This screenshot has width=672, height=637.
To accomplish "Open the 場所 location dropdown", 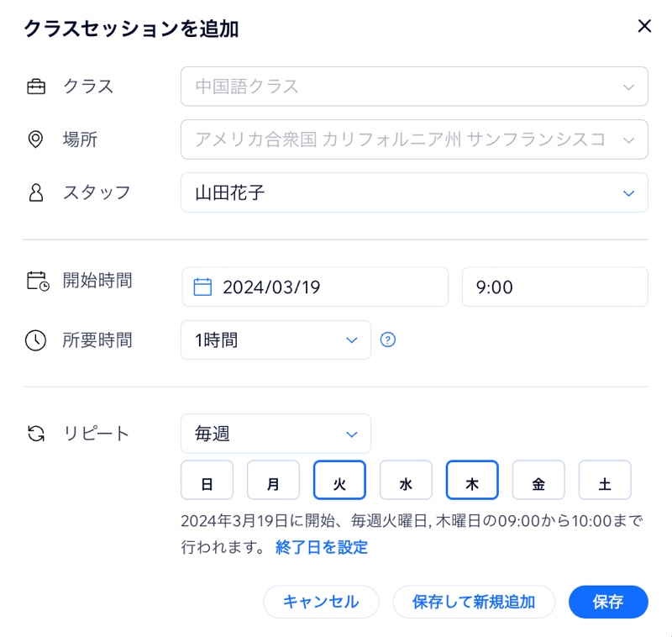I will [x=414, y=140].
